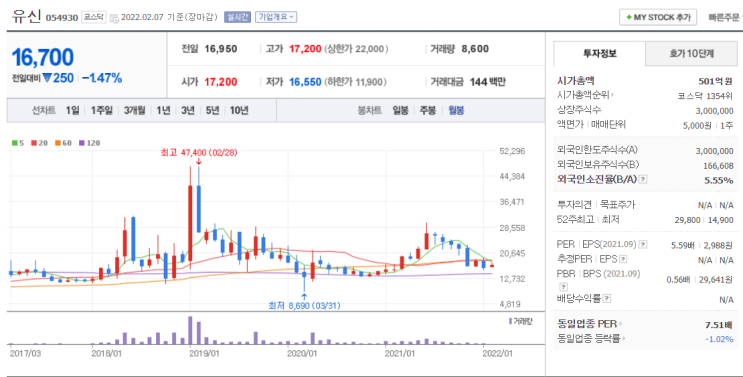Open the 기업개요 dropdown

coord(276,17)
